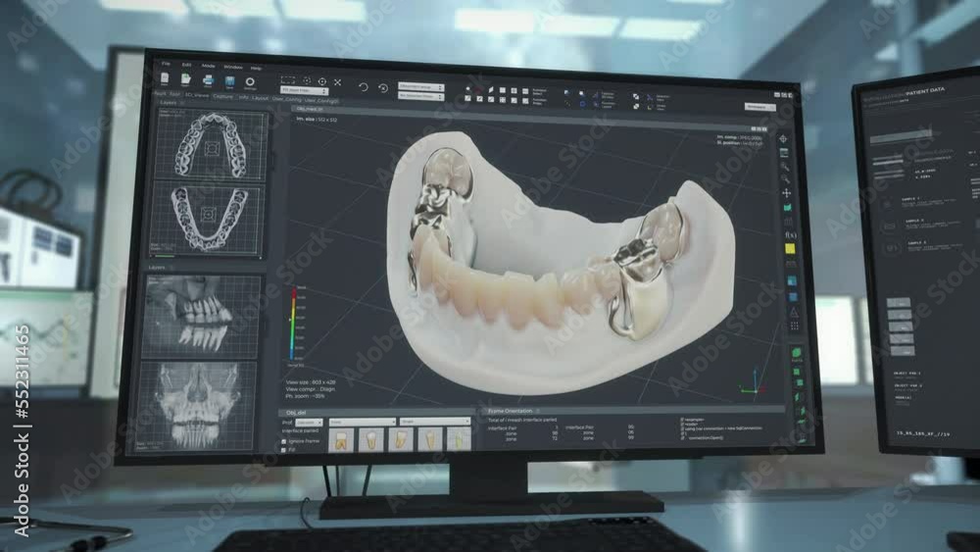
Task: Click the color scale gradient bar
Action: pos(292,324)
